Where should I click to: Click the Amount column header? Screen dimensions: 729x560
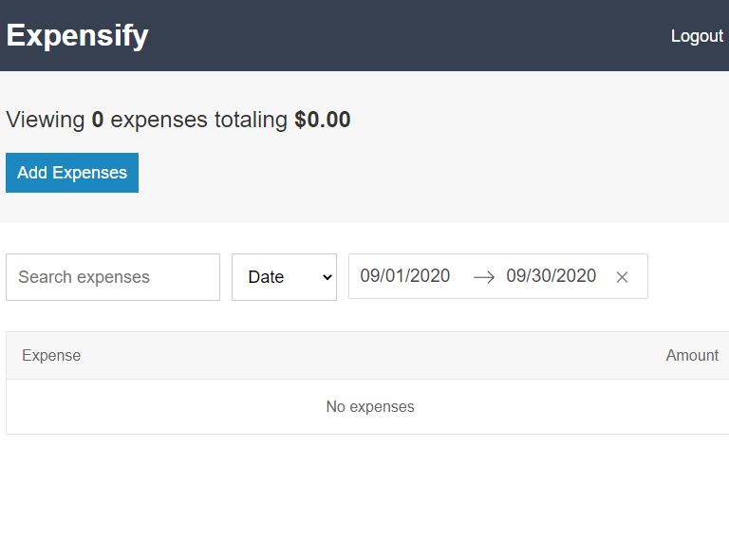[692, 356]
